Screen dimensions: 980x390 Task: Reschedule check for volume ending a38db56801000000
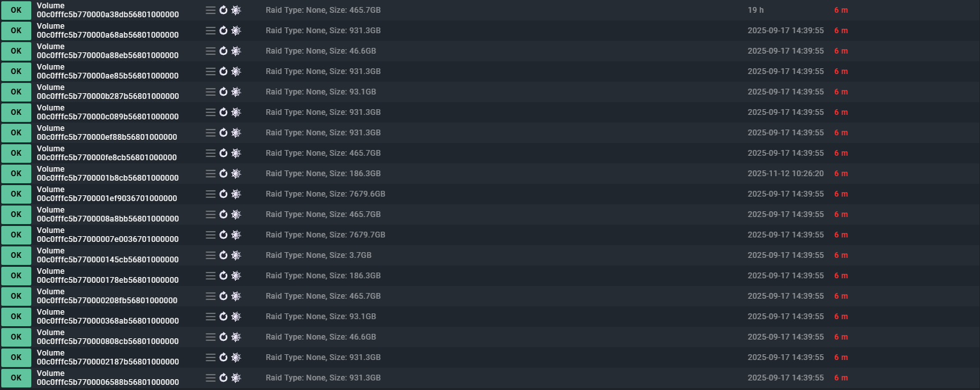pos(223,10)
